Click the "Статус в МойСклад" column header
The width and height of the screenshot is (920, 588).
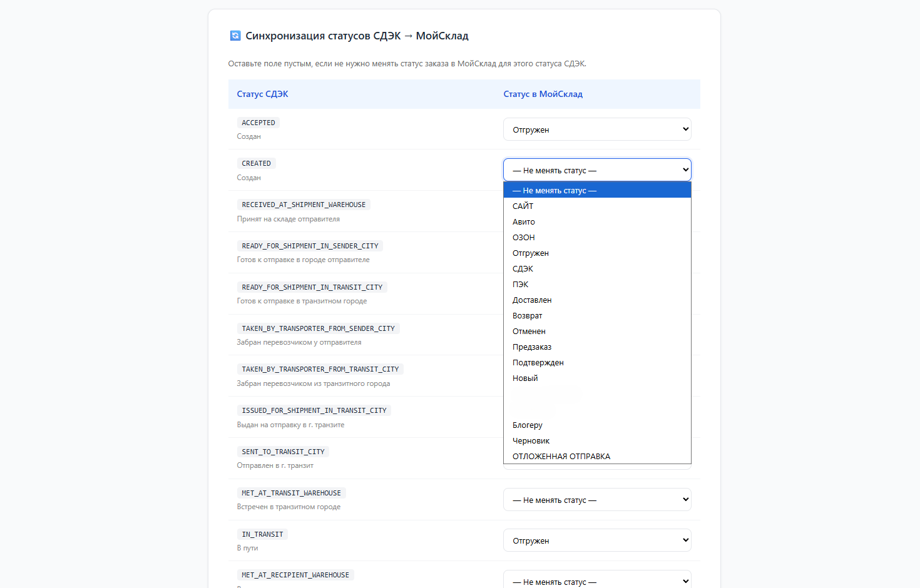pos(543,94)
